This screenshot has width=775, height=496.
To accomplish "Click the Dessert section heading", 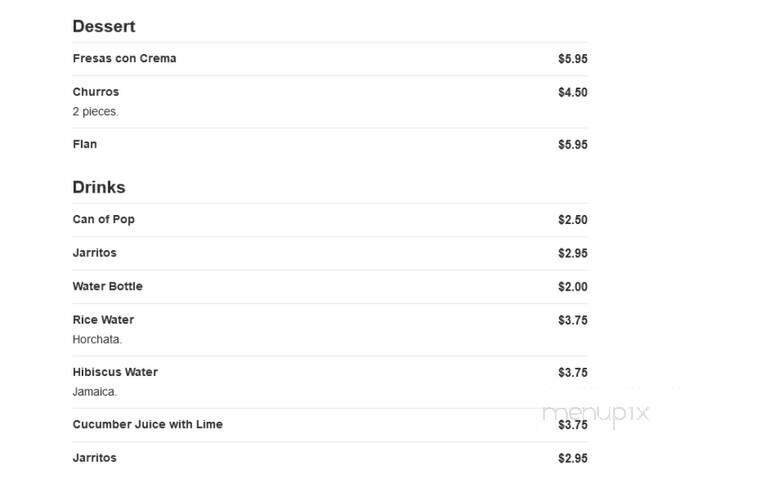I will click(x=103, y=26).
